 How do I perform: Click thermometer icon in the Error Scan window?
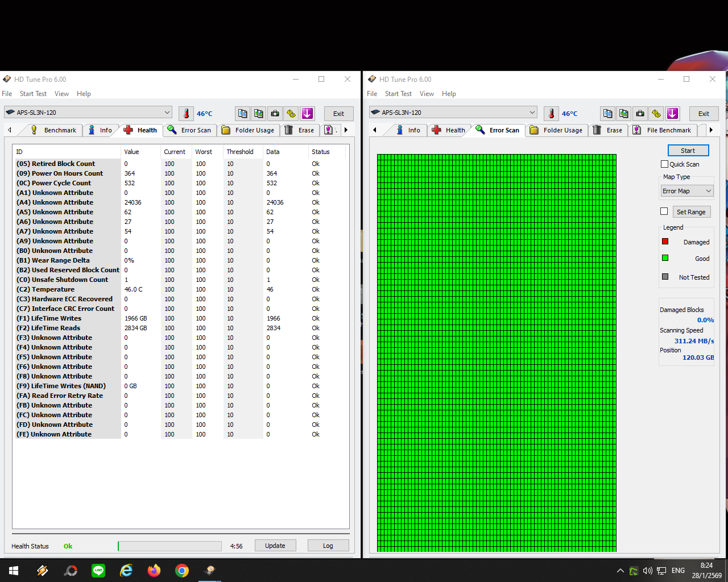coord(551,114)
